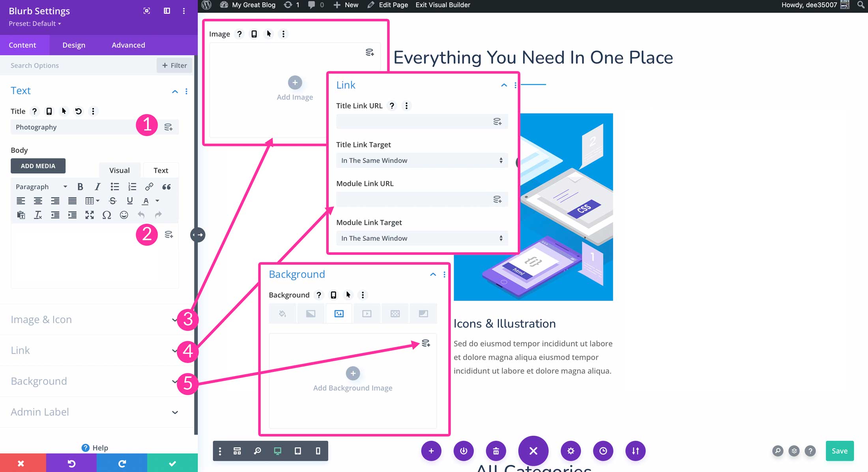The height and width of the screenshot is (472, 868).
Task: Click the responsive desktop preview icon
Action: [x=277, y=450]
